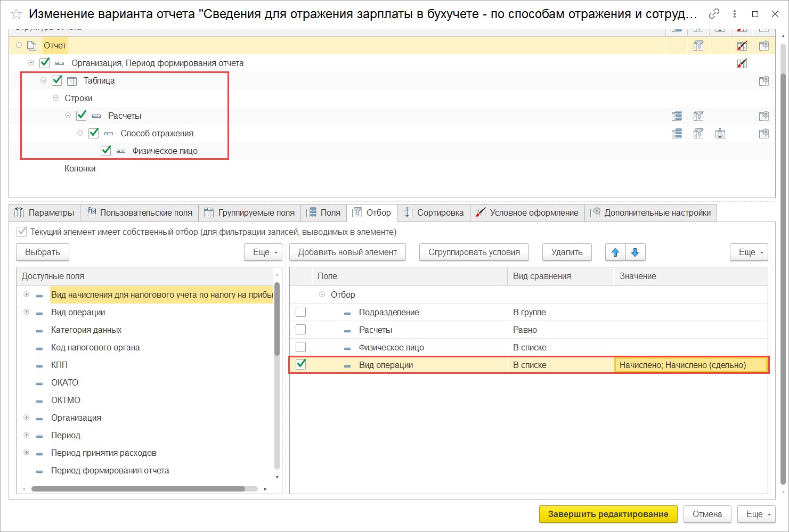Screen dimensions: 789x532
Task: Collapse the Отчет node in structure tree
Action: coord(19,45)
